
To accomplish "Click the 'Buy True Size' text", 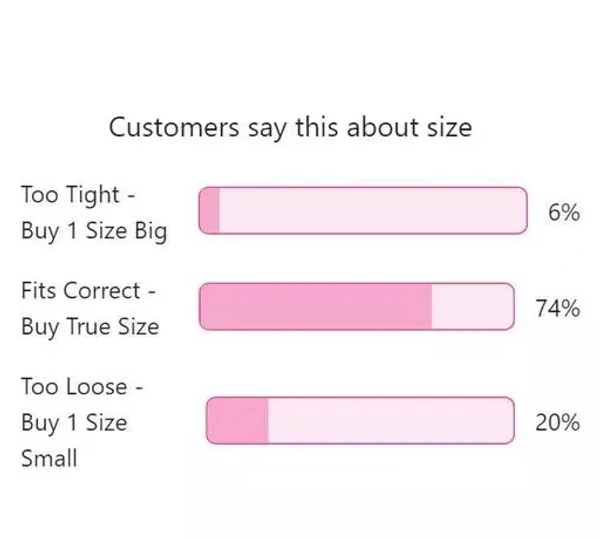I will [x=89, y=327].
